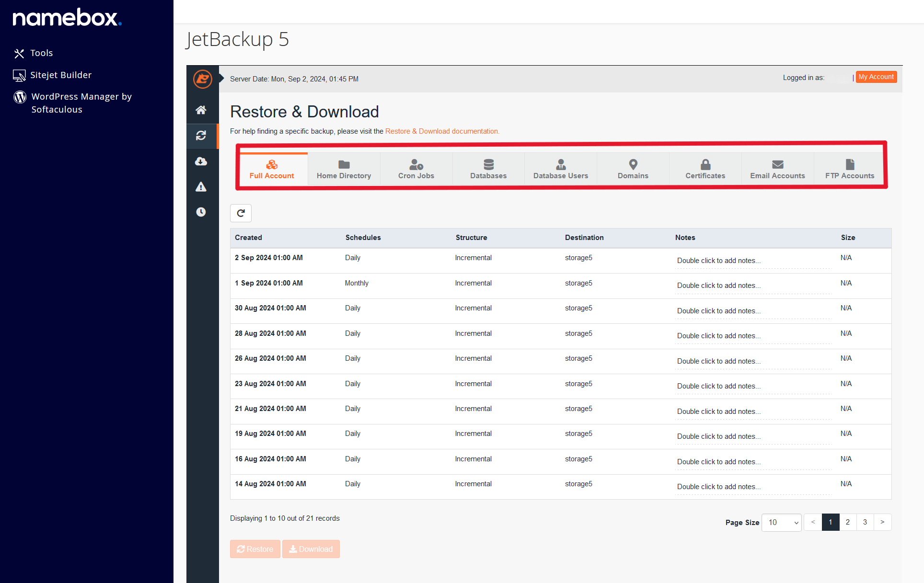Select the 19 Aug 2024 backup row
Image resolution: width=924 pixels, height=583 pixels.
561,436
